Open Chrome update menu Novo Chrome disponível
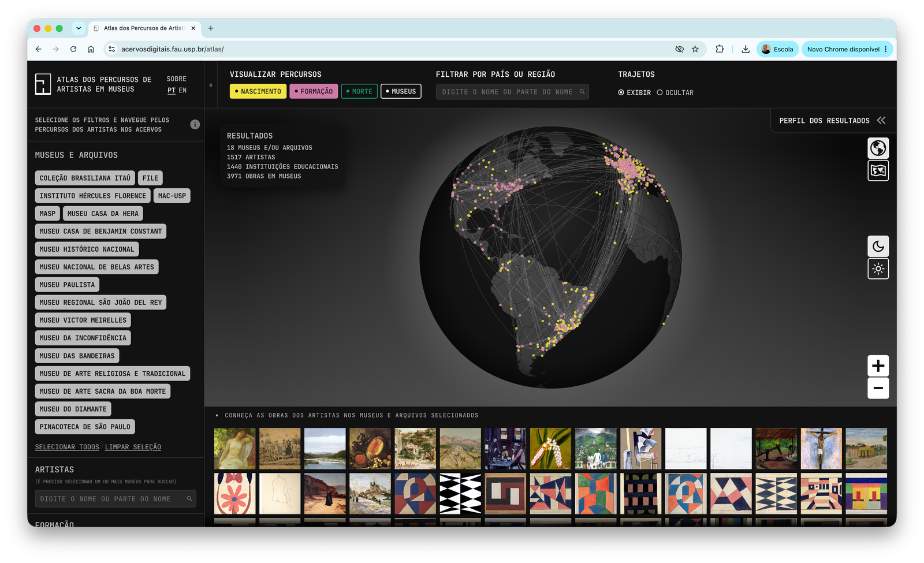Screen dimensions: 924x563 tap(847, 49)
